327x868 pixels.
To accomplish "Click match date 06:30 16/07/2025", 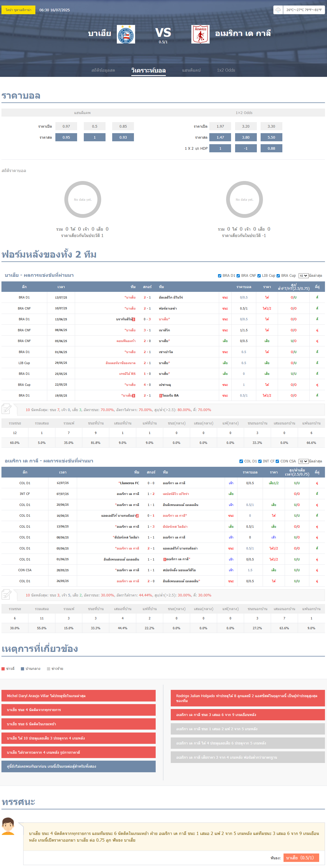I will [x=54, y=10].
